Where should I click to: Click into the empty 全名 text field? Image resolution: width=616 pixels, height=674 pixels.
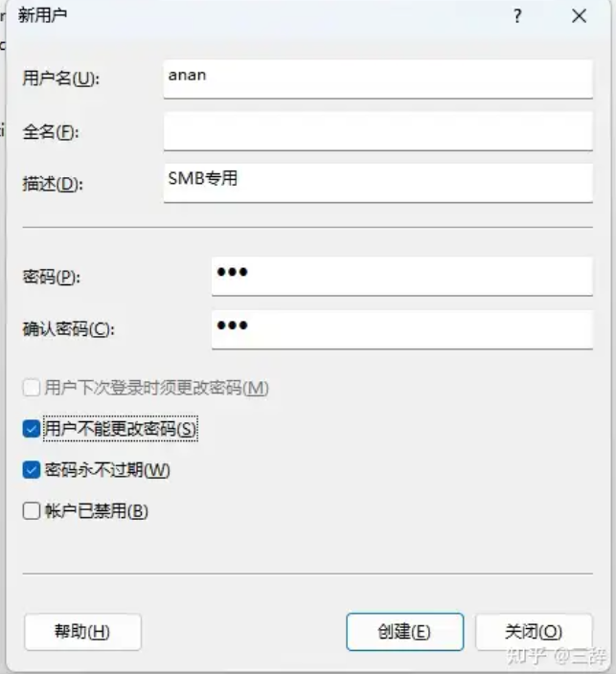click(377, 131)
